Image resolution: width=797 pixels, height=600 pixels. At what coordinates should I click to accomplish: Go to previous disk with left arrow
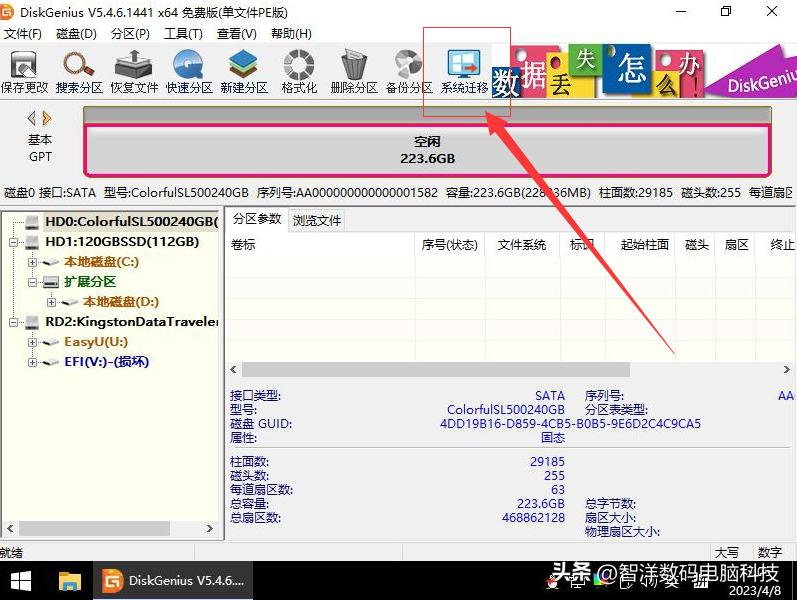[32, 118]
